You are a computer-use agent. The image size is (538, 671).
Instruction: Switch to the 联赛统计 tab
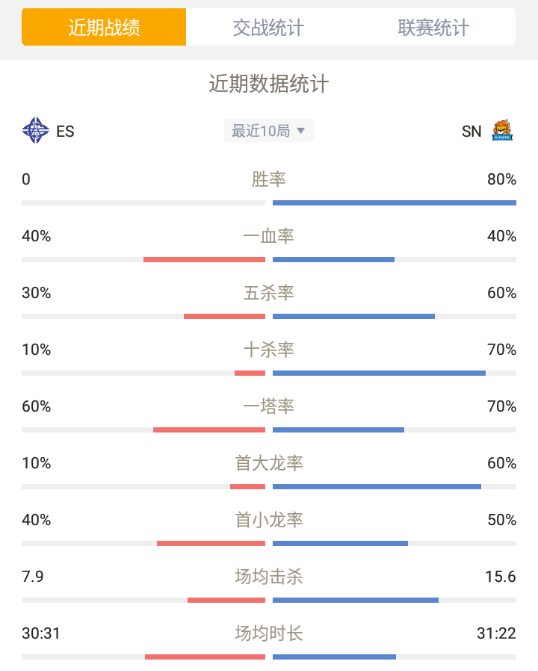pos(433,27)
